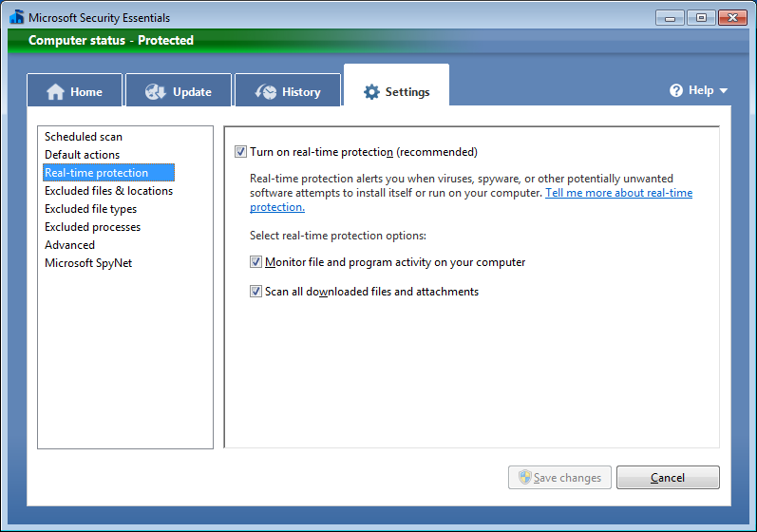Select Scheduled scan in settings list
The height and width of the screenshot is (532, 757).
pos(84,137)
